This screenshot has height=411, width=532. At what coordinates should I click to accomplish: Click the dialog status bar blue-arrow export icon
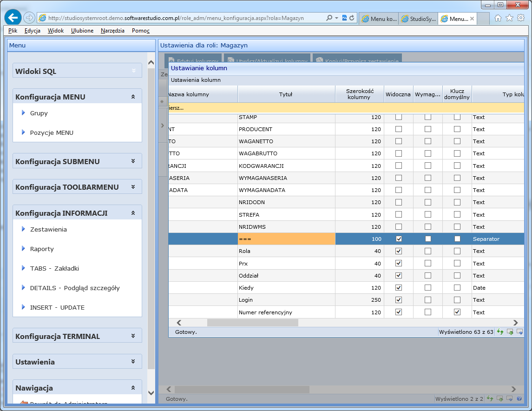[519, 331]
